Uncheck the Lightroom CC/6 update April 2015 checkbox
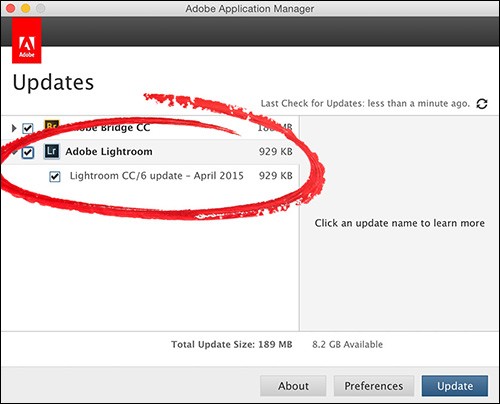 (55, 176)
